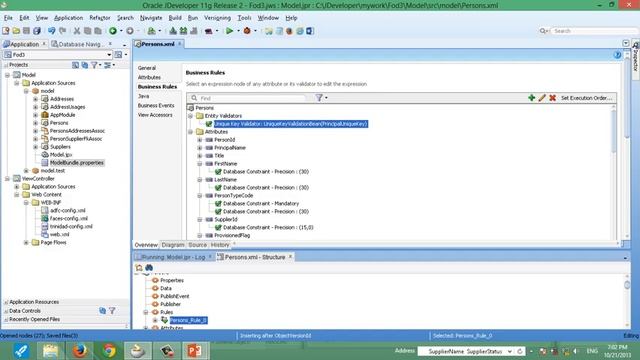Click the Search field in top toolbar
The width and height of the screenshot is (640, 360).
click(594, 31)
